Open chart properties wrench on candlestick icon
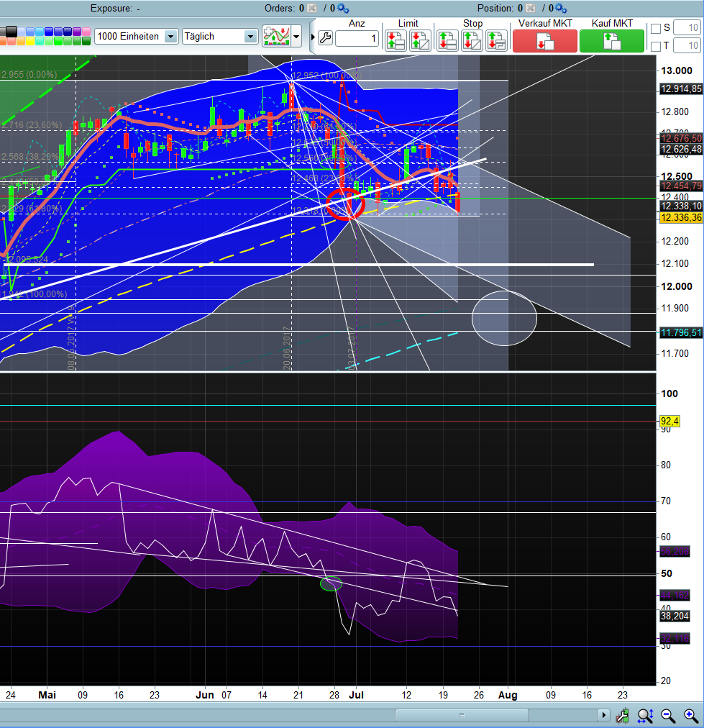Viewport: 704px width, 728px height. point(622,716)
